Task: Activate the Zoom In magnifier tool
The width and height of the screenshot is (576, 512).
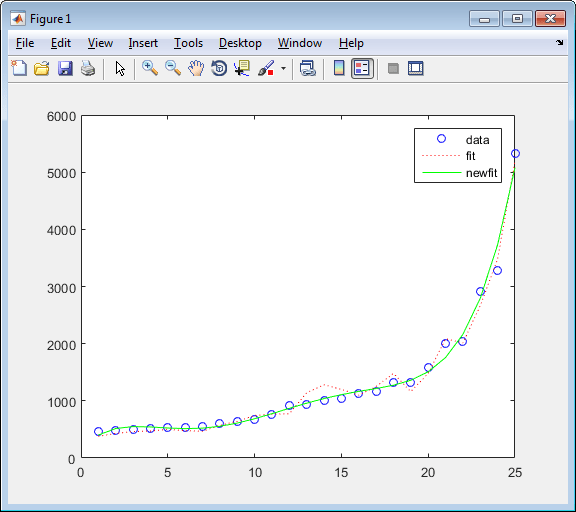Action: pyautogui.click(x=150, y=68)
